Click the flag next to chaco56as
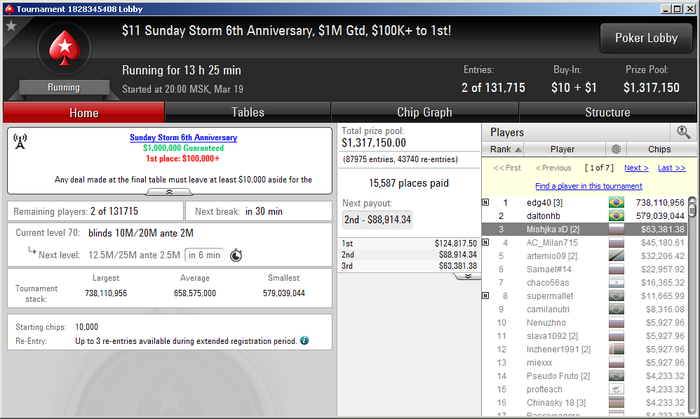The height and width of the screenshot is (419, 700). [x=617, y=283]
